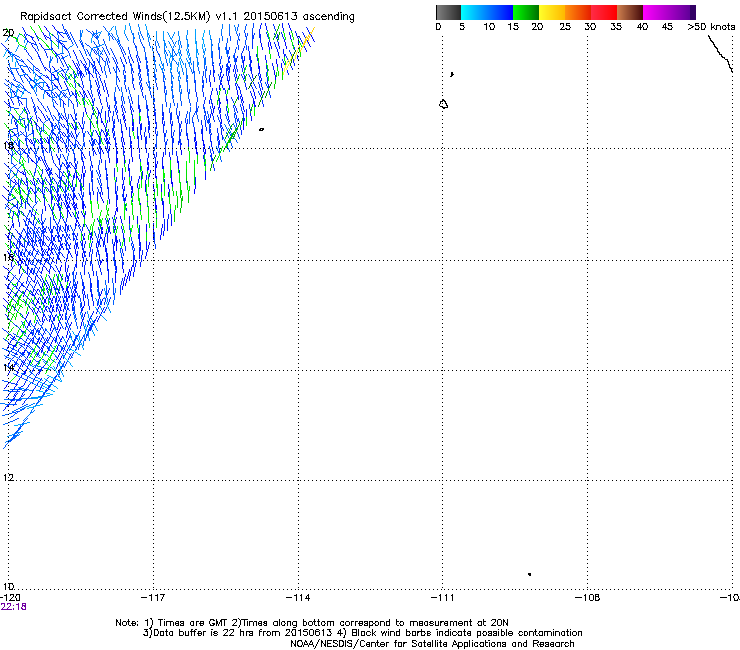The width and height of the screenshot is (740, 650).
Task: Click the island dot near 10N latitude
Action: [530, 574]
